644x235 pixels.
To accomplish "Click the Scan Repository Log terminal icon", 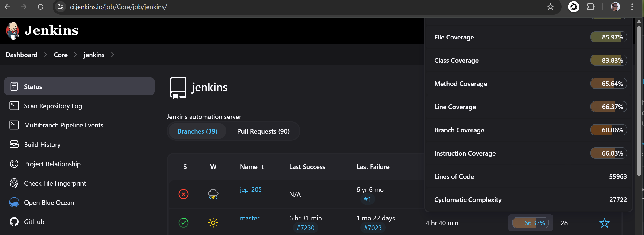I will 14,106.
